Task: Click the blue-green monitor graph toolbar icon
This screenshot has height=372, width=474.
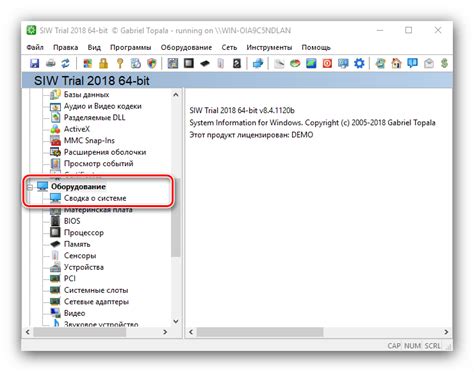Action: pyautogui.click(x=311, y=63)
